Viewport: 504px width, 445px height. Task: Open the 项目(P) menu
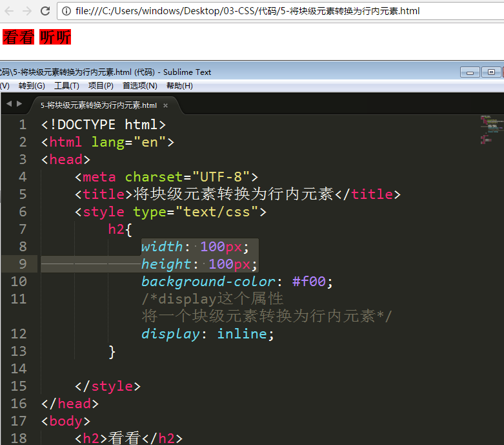pos(101,85)
